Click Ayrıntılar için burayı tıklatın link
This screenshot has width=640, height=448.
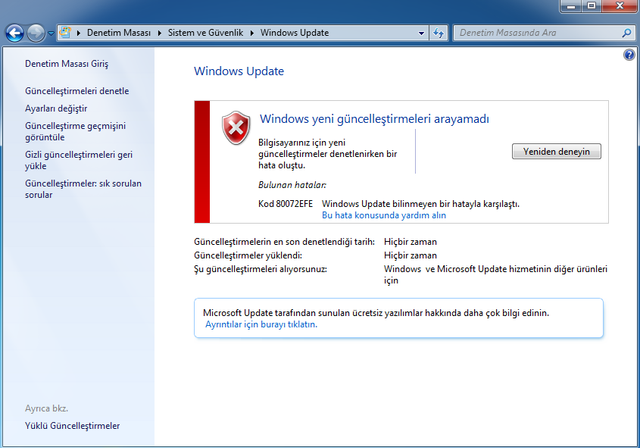point(261,324)
